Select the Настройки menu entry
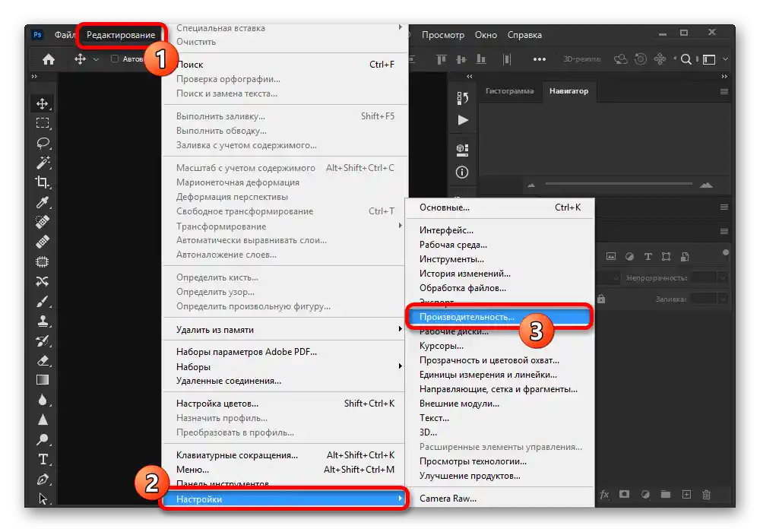Image resolution: width=760 pixels, height=532 pixels. 283,499
